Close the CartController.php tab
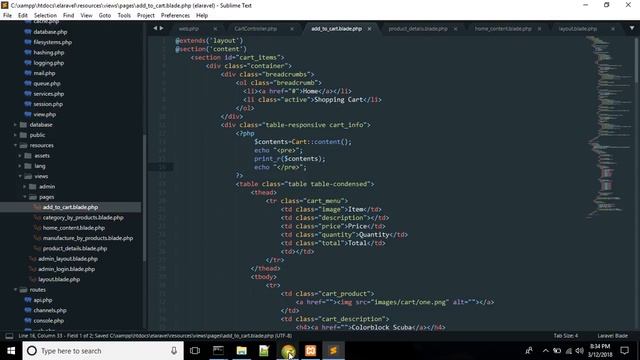Viewport: 640px width, 360px height. point(292,29)
